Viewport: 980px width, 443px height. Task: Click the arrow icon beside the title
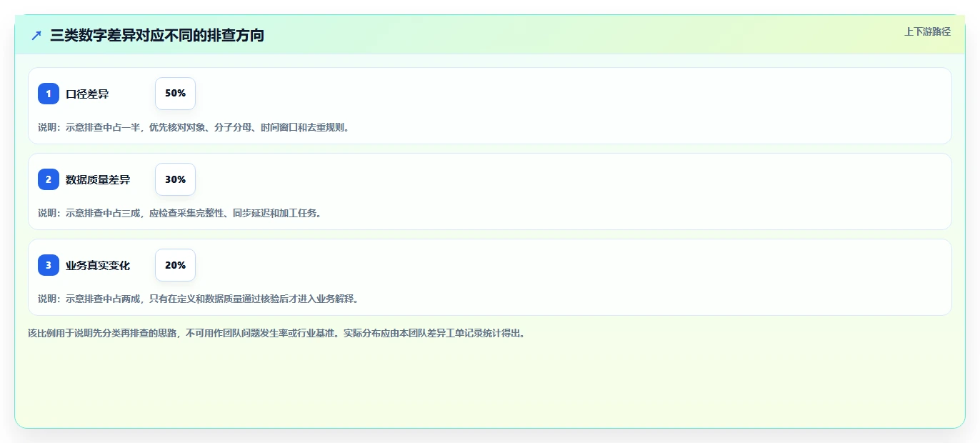[36, 35]
